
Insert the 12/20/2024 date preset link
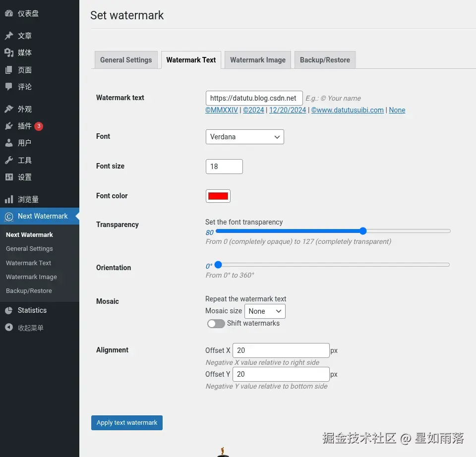coord(288,110)
